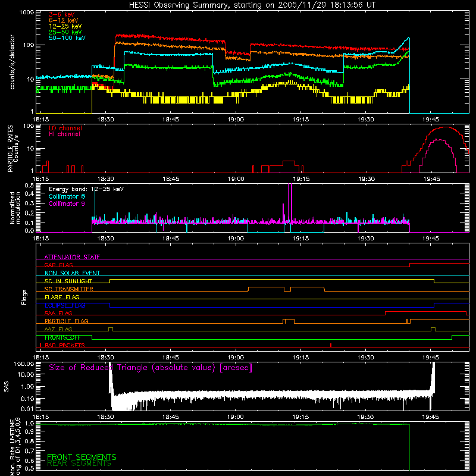Viewport: 476px width, 476px height.
Task: Click the 'SC TRANSMITTER' flag label
Action: [x=68, y=289]
